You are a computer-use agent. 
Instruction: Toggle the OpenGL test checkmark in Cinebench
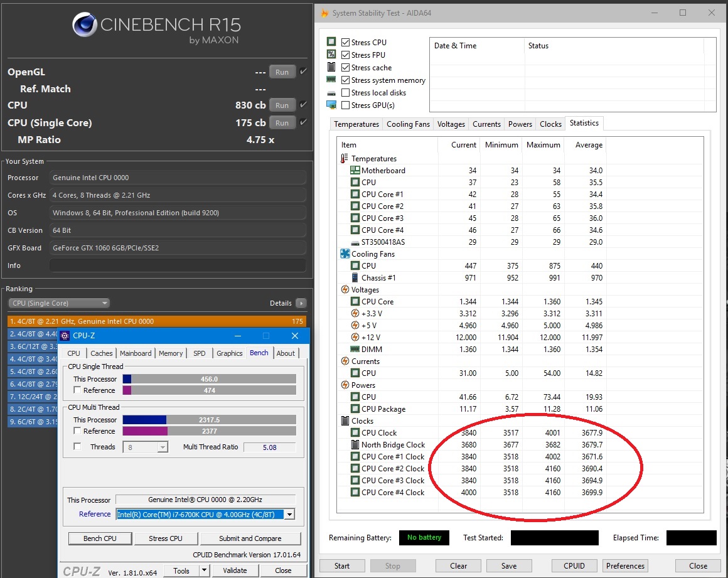click(x=303, y=72)
